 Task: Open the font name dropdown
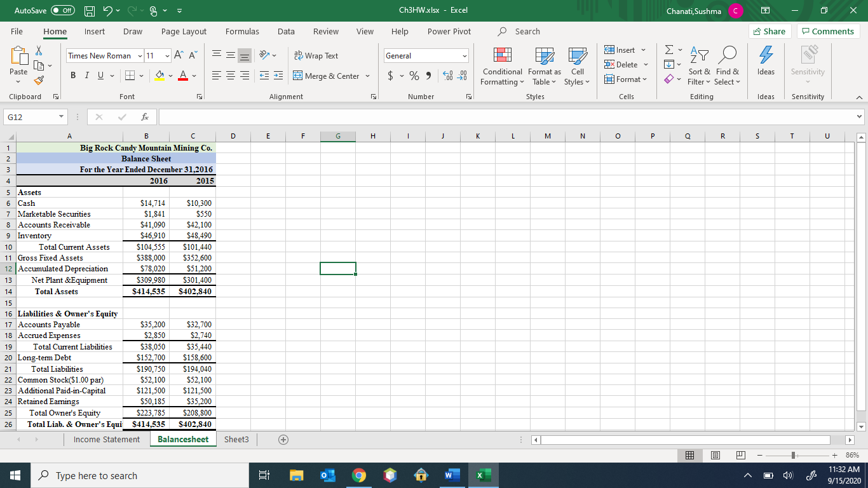point(140,56)
